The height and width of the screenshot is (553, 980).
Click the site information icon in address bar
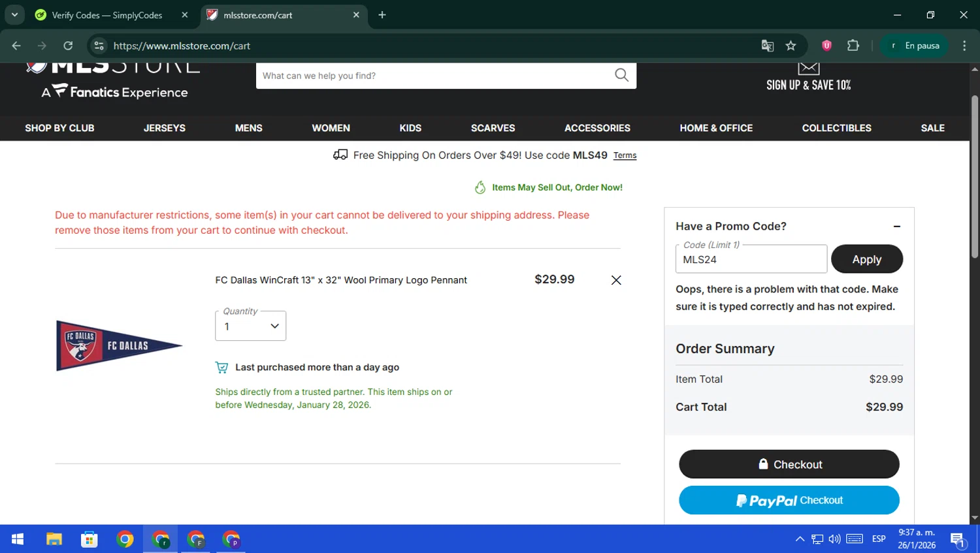pos(99,46)
